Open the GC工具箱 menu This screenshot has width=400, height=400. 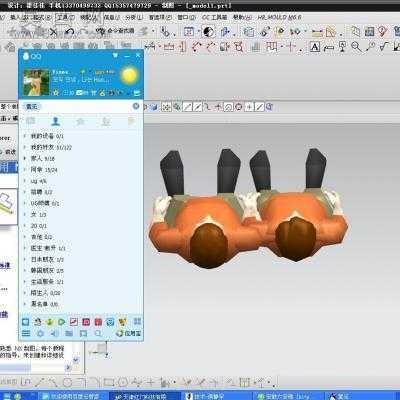(215, 17)
